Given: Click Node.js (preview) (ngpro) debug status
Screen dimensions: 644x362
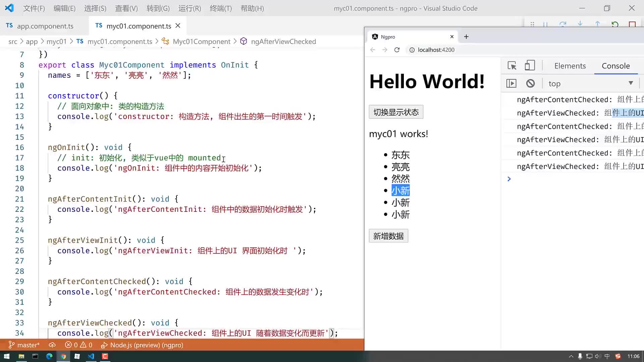Looking at the screenshot, I should point(142,345).
